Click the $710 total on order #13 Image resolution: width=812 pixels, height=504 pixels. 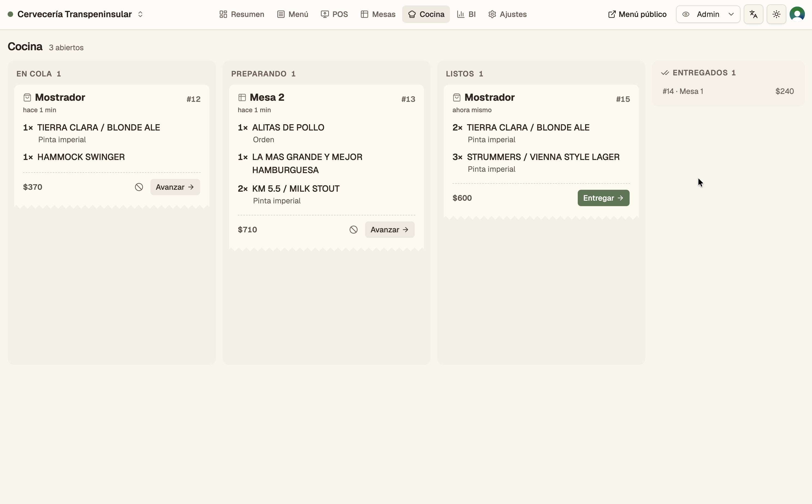pos(247,230)
